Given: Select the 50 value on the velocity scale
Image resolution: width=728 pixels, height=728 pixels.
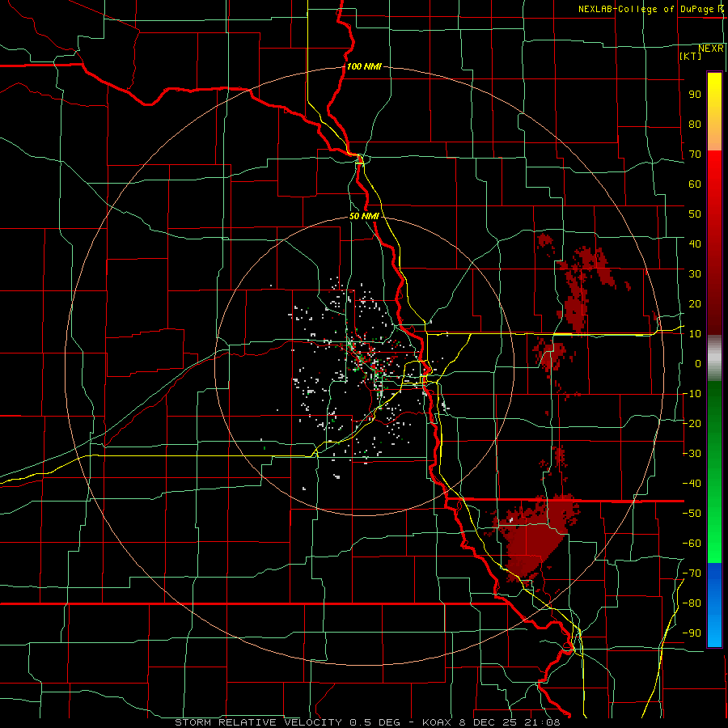Looking at the screenshot, I should 695,214.
